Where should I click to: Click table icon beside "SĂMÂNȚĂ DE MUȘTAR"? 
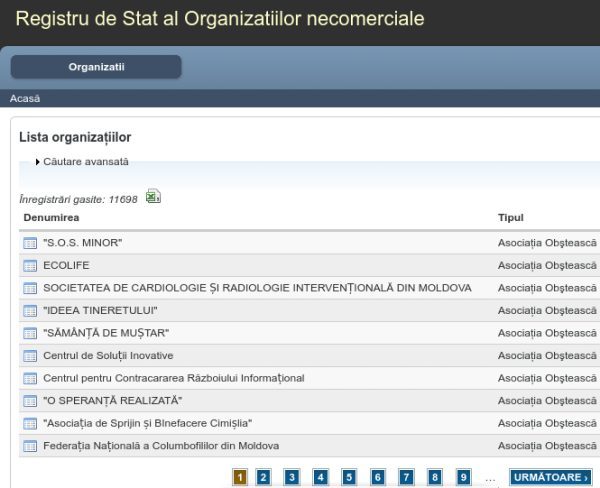point(30,333)
